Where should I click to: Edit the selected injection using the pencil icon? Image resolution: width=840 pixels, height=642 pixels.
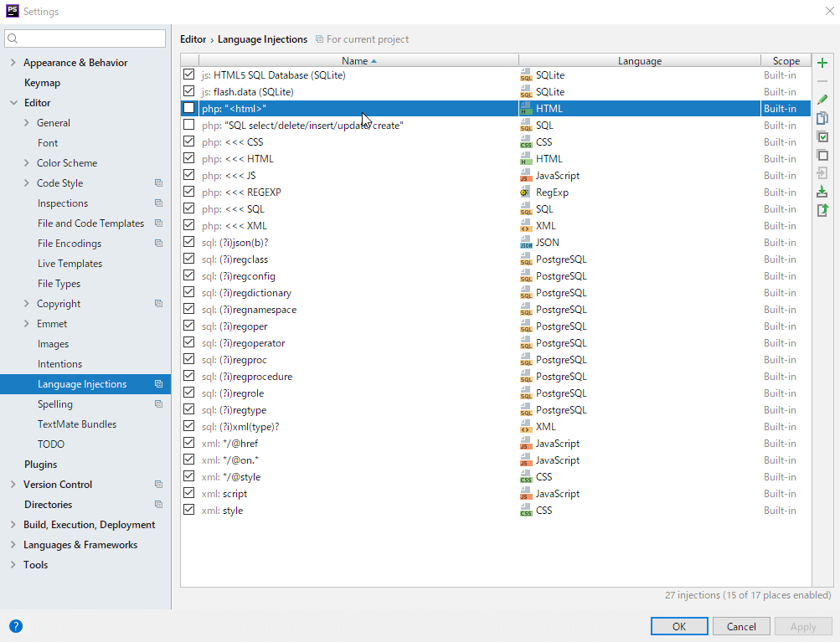[x=822, y=99]
